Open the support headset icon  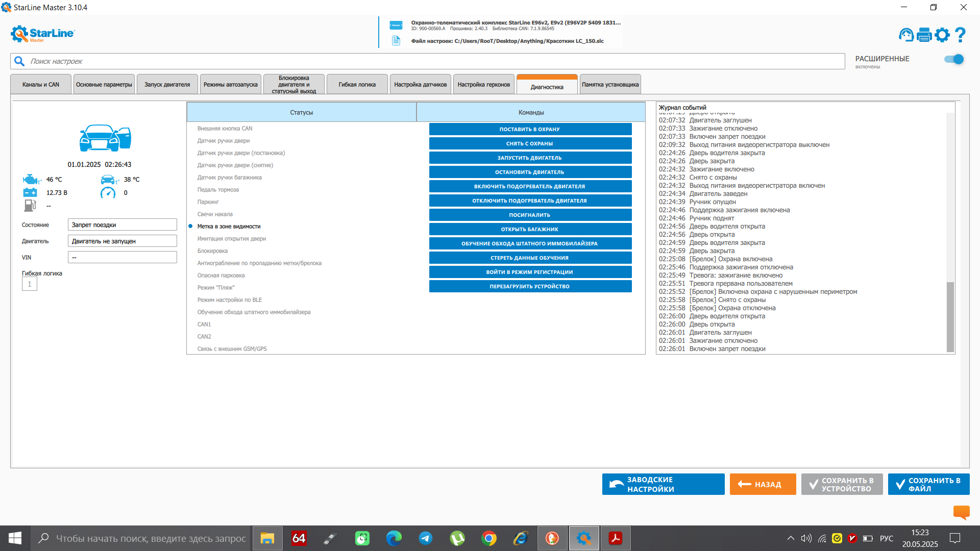[906, 35]
